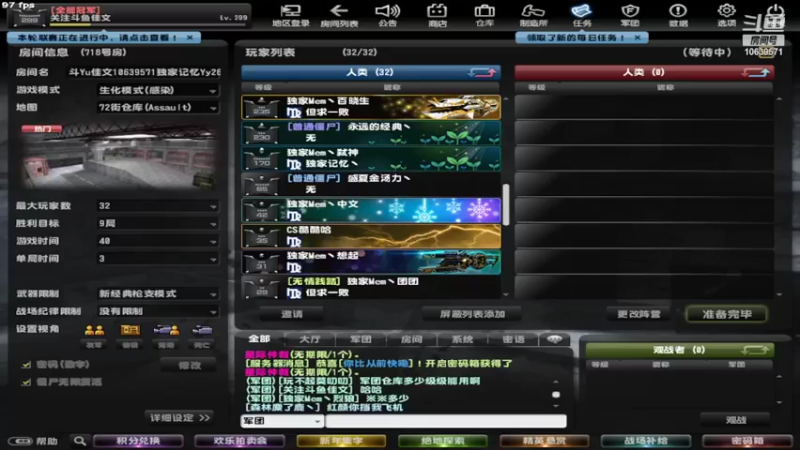Open 详细设定 detailed settings
This screenshot has width=800, height=450.
point(180,418)
